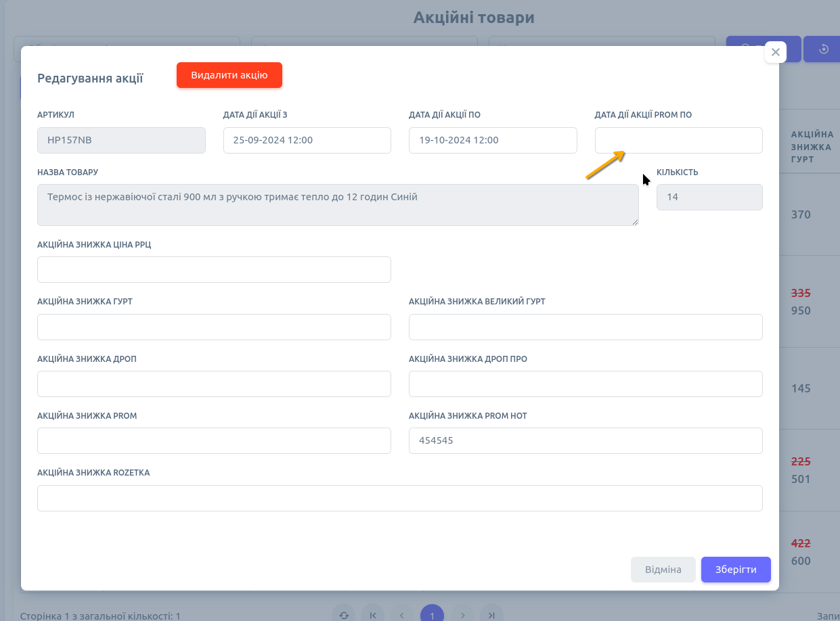Viewport: 840px width, 621px height.
Task: Click the reset filters icon button
Action: tap(823, 49)
